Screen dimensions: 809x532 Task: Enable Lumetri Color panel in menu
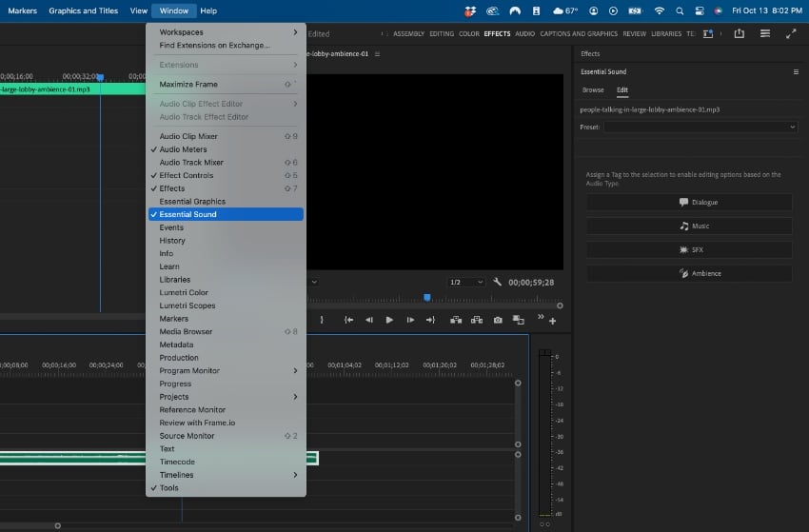pyautogui.click(x=226, y=292)
